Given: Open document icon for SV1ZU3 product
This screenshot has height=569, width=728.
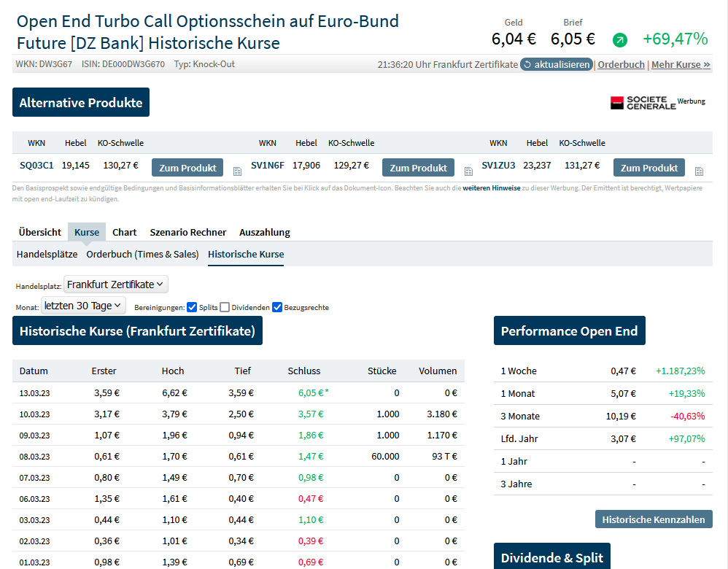Looking at the screenshot, I should pos(699,171).
